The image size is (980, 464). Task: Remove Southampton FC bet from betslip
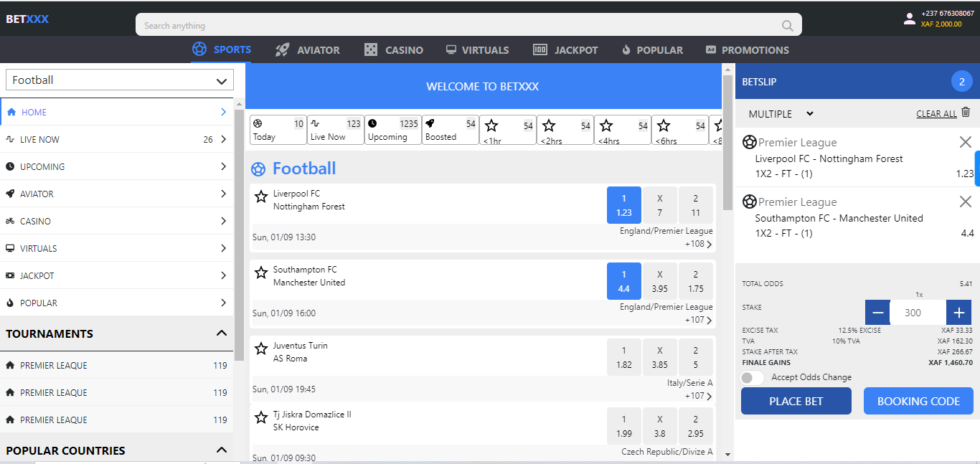click(965, 202)
